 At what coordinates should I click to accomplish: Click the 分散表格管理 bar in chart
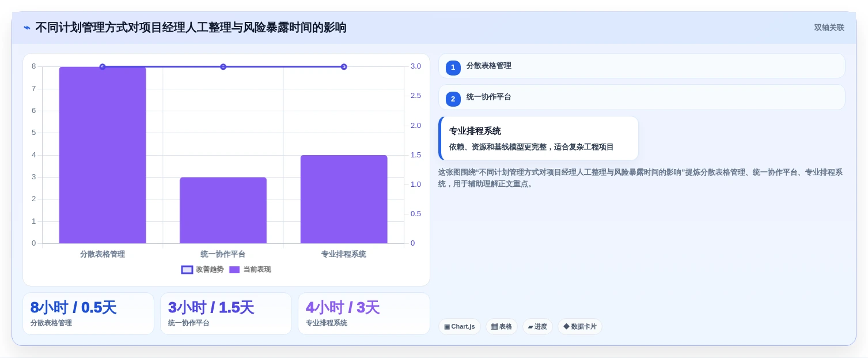click(x=103, y=155)
